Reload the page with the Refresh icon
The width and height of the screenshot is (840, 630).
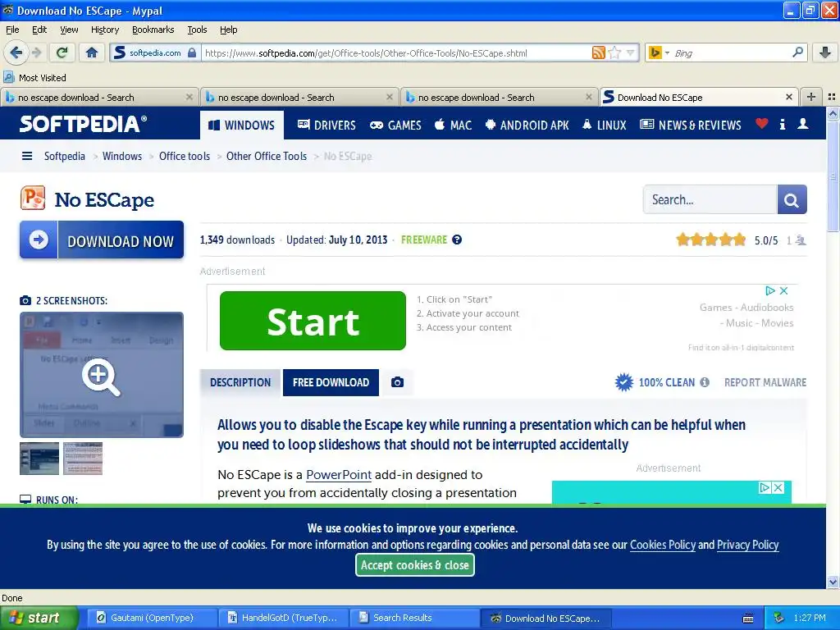click(62, 52)
